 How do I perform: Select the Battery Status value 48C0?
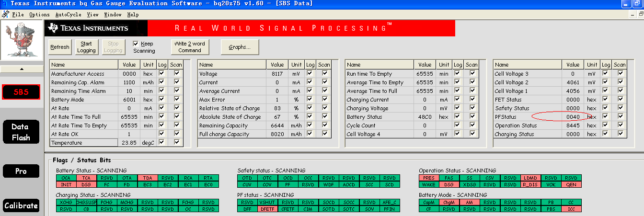(425, 117)
